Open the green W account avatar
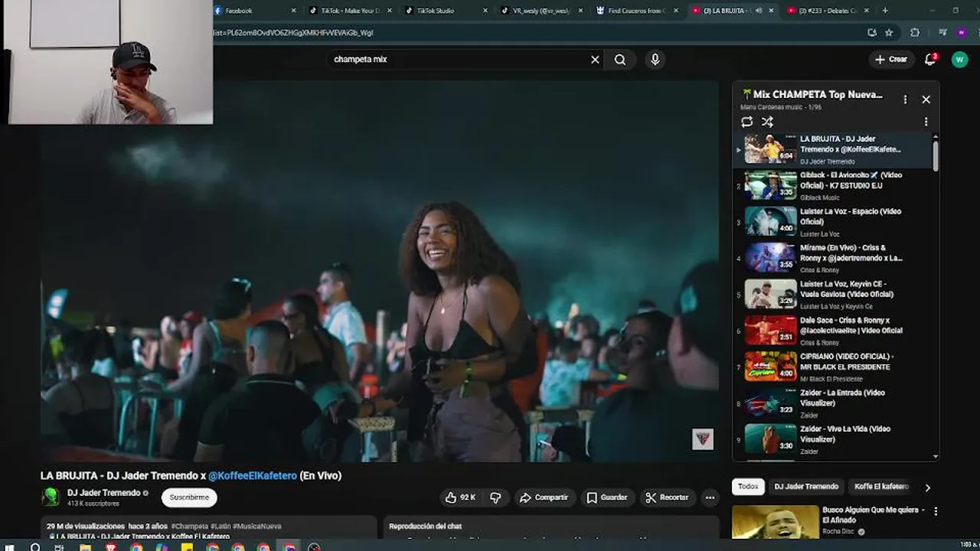980x551 pixels. tap(959, 59)
